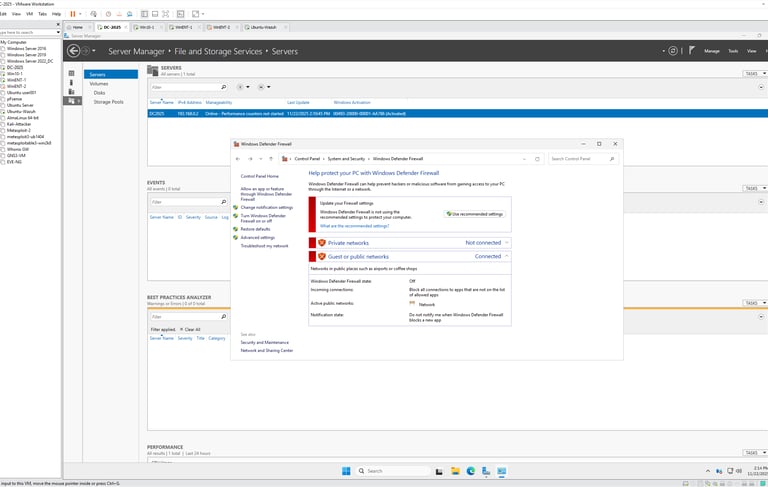Click Troubleshoot my network link
Screen dimensions: 768x487
264,246
